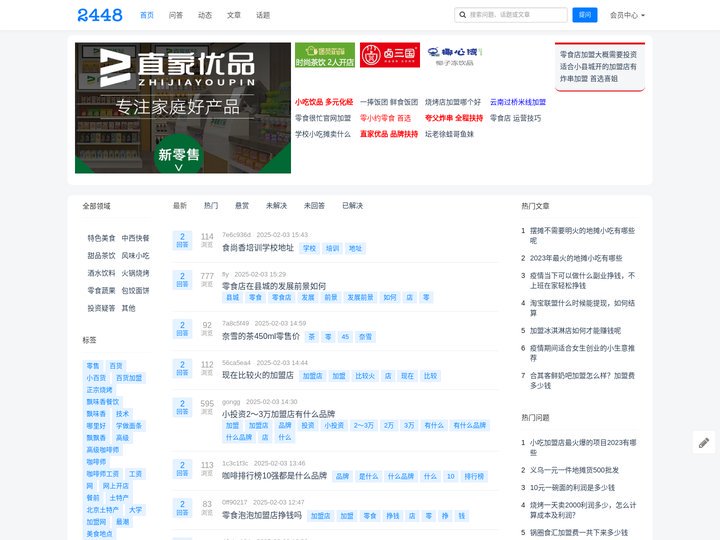Open 动态 in top navigation
The height and width of the screenshot is (540, 720).
pyautogui.click(x=205, y=15)
